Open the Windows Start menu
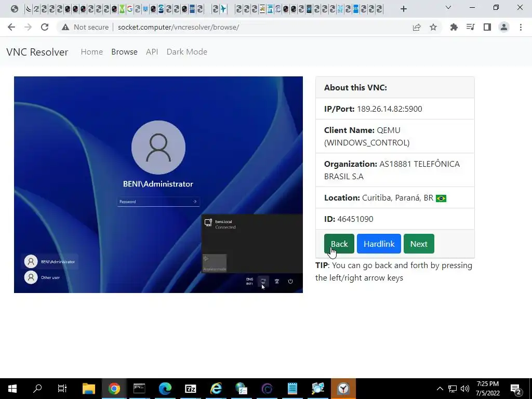The image size is (532, 399). (x=12, y=389)
